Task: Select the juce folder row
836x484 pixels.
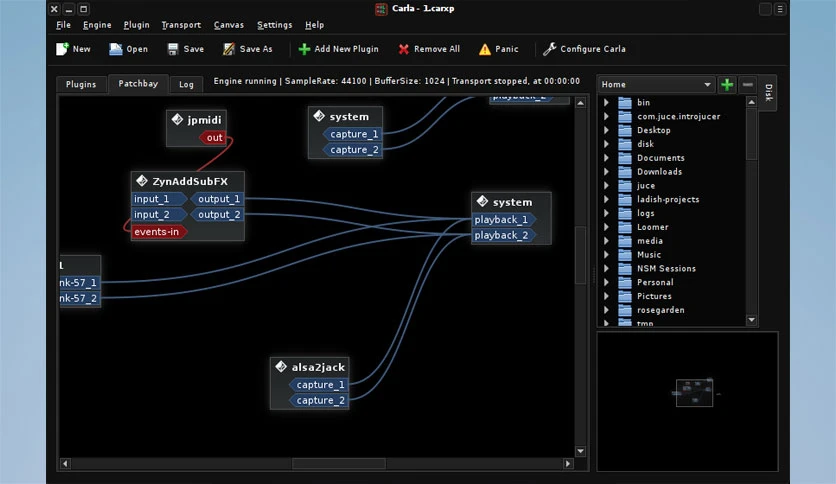Action: pyautogui.click(x=672, y=185)
